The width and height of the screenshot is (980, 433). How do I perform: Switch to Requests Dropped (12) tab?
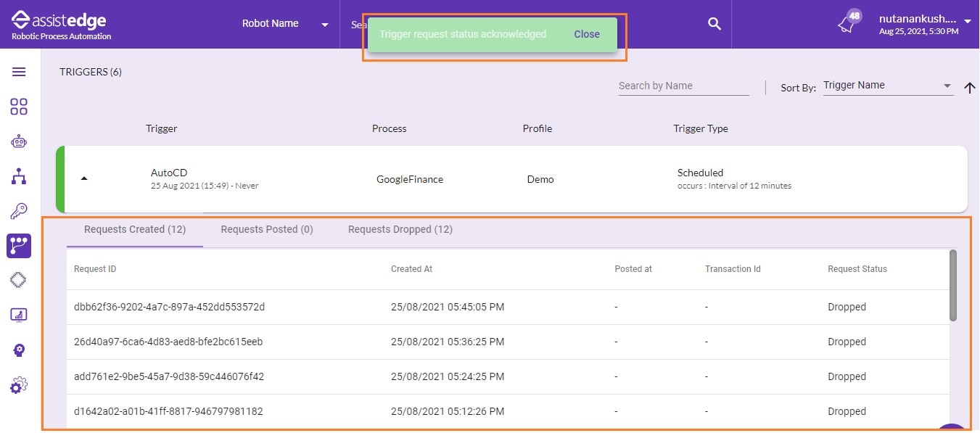pos(400,229)
